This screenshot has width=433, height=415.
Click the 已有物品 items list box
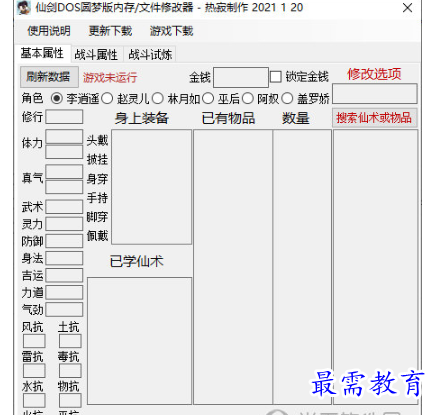tap(233, 267)
